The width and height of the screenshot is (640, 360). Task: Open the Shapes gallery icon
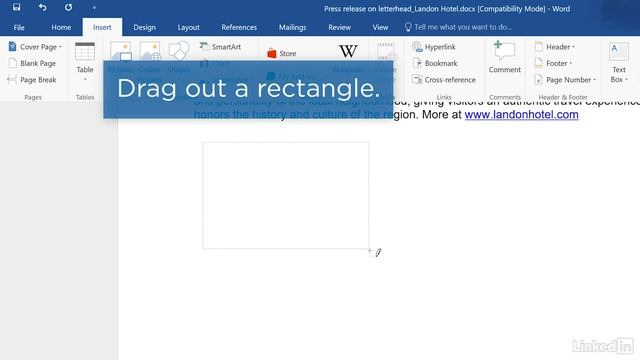(x=179, y=51)
